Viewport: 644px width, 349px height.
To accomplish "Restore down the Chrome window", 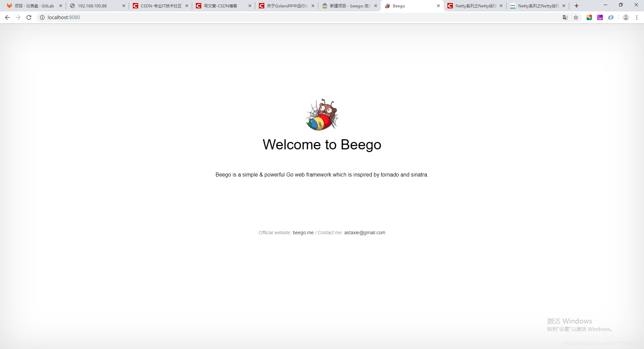I will click(x=621, y=5).
